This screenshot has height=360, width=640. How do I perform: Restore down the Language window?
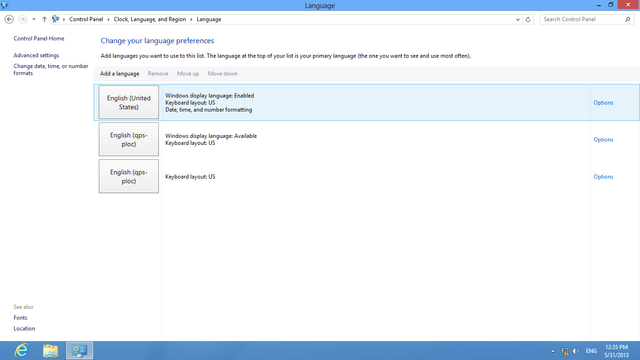[611, 5]
